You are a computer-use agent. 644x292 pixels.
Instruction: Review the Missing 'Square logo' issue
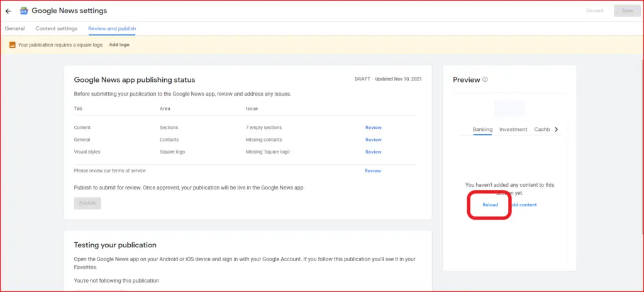[374, 152]
